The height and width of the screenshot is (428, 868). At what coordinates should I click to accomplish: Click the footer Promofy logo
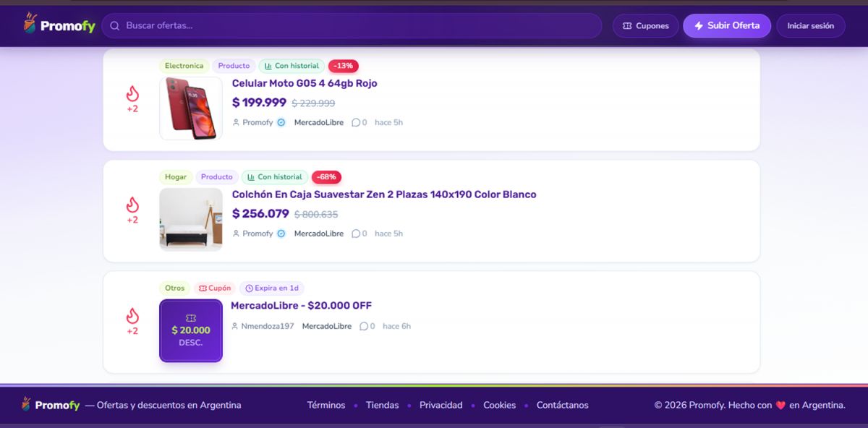click(50, 405)
